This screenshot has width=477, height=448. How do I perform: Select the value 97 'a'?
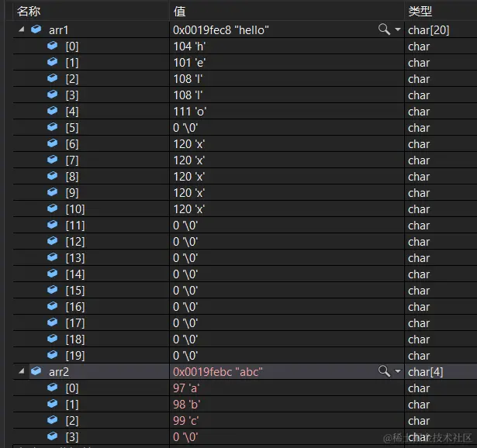pyautogui.click(x=186, y=388)
